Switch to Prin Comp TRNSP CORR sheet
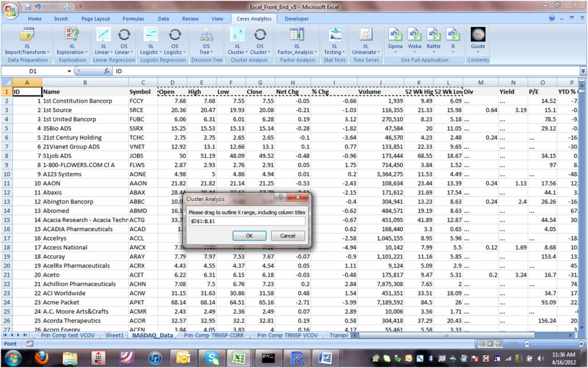This screenshot has height=368, width=588. pos(214,335)
